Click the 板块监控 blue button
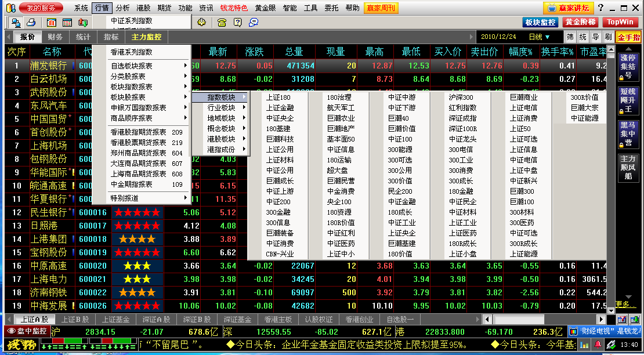 pyautogui.click(x=541, y=22)
